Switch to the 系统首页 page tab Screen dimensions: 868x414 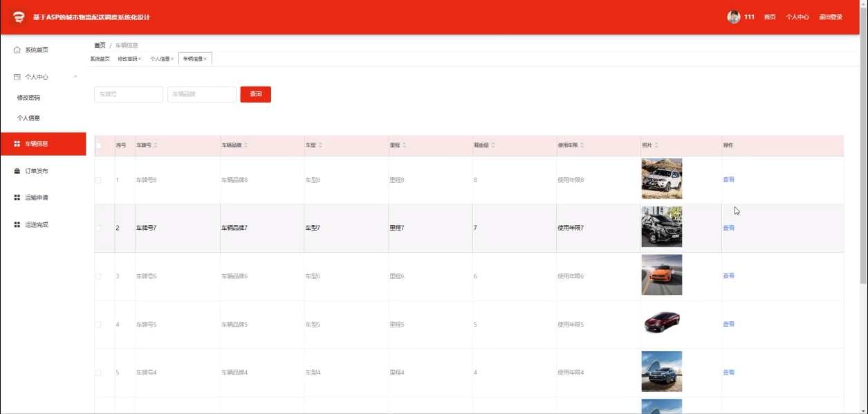[x=100, y=60]
